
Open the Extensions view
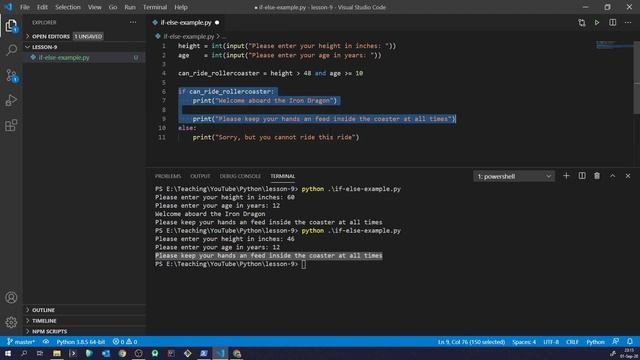click(x=11, y=125)
